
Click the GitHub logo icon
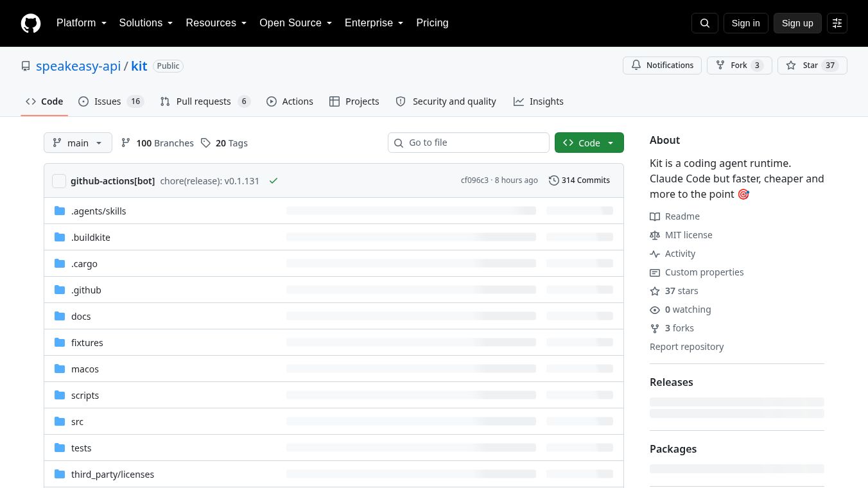point(31,23)
